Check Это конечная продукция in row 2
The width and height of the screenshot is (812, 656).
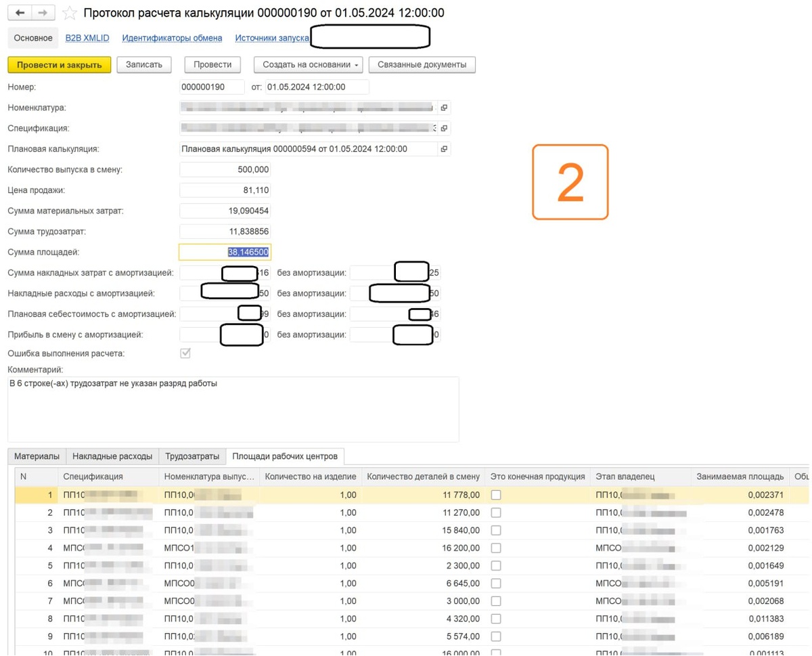pos(496,513)
